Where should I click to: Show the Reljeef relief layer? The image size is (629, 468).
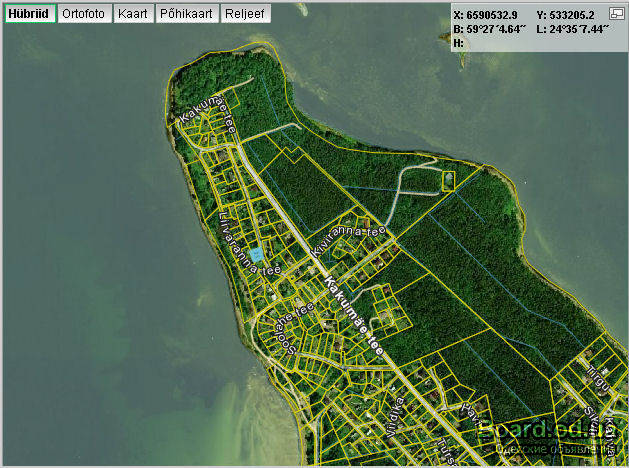click(x=243, y=14)
